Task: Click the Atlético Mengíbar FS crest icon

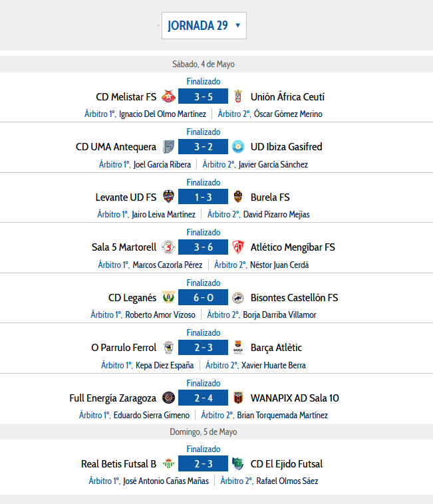Action: point(238,247)
